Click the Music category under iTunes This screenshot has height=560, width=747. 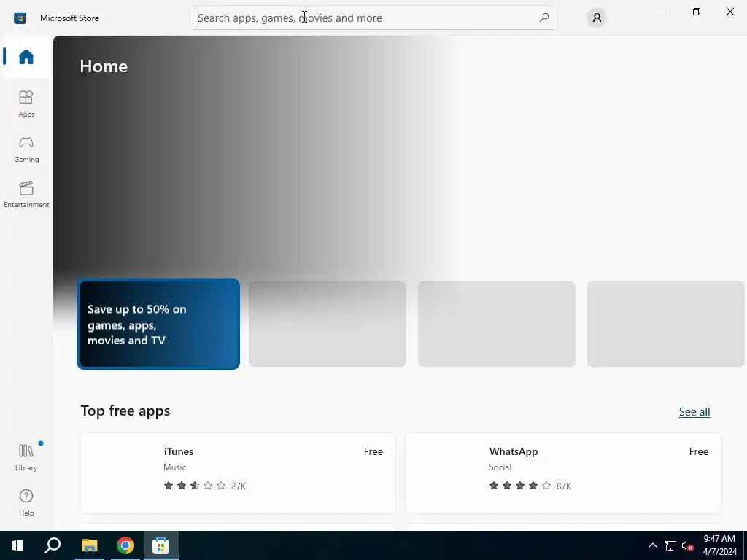tap(174, 467)
